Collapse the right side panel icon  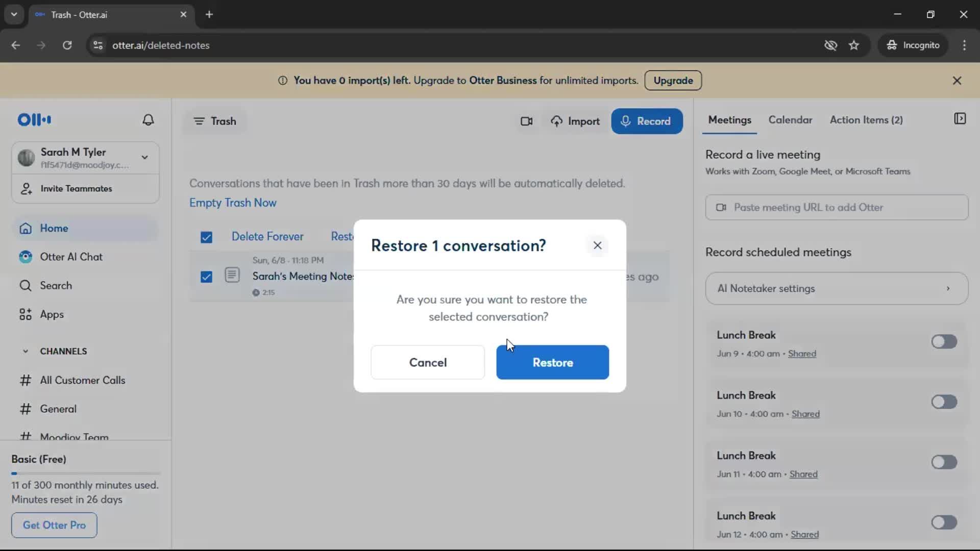pyautogui.click(x=960, y=119)
